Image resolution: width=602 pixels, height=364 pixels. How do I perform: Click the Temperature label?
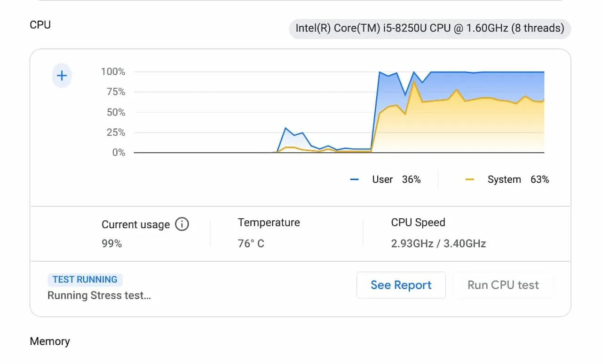point(269,223)
